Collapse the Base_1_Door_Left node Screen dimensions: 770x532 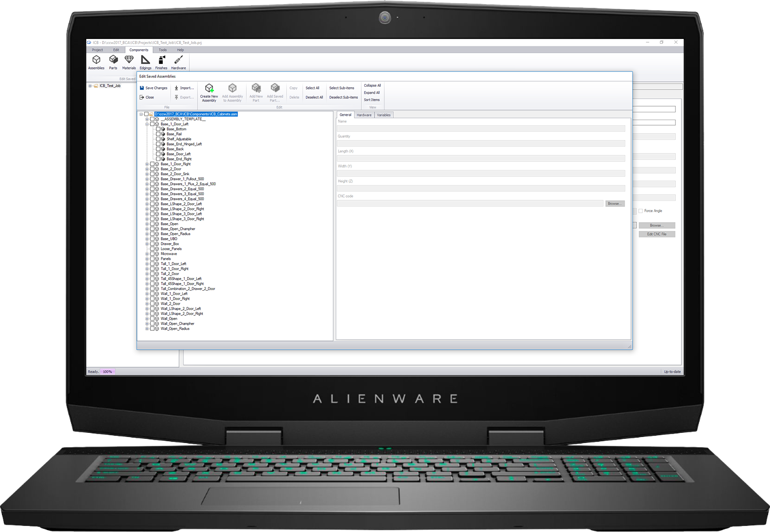(x=147, y=124)
